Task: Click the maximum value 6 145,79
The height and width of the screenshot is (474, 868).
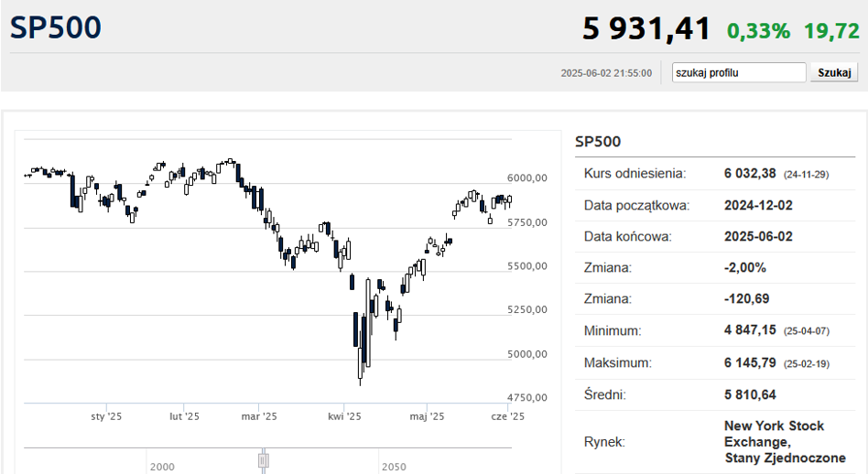Action: [750, 363]
